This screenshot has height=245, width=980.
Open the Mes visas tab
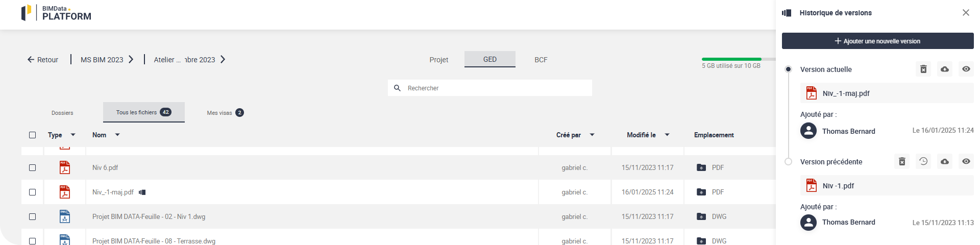point(225,113)
